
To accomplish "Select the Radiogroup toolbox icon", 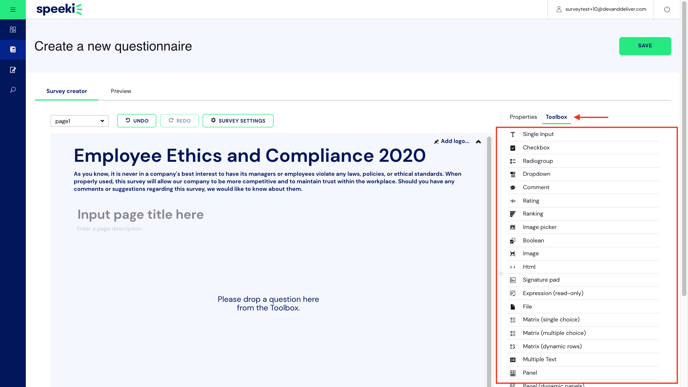I will (512, 161).
